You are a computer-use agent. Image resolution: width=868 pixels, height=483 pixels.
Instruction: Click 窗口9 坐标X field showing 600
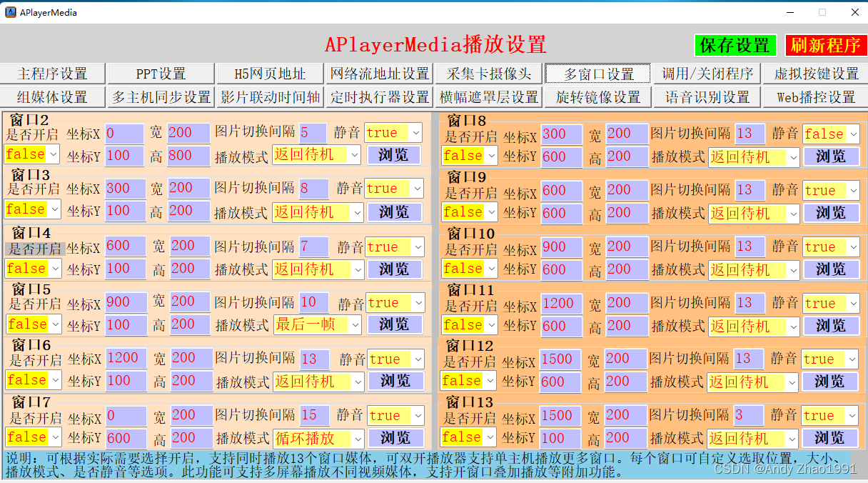[561, 191]
